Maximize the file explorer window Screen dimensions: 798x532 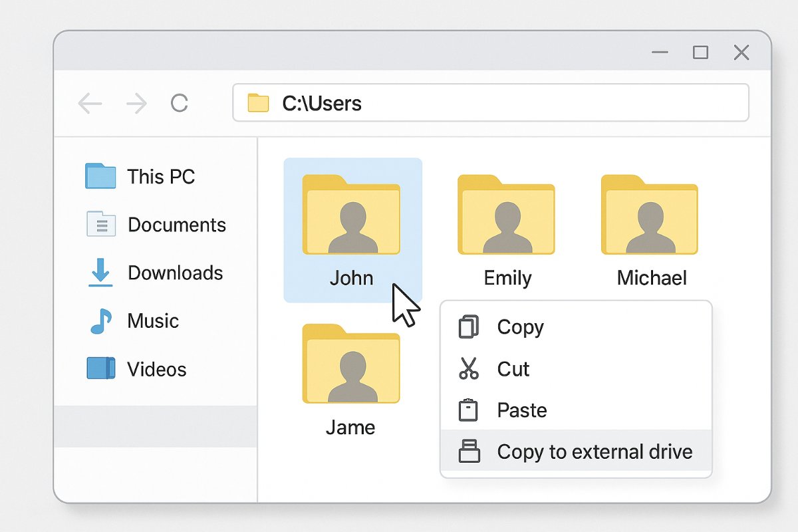click(700, 53)
